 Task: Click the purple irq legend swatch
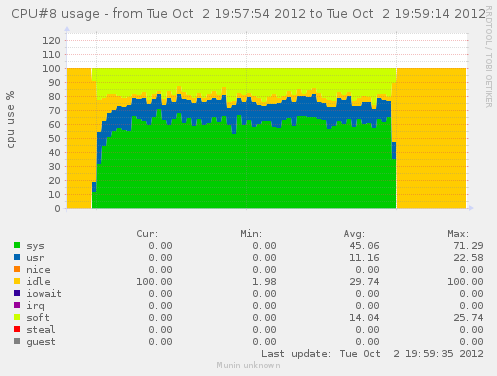[17, 305]
